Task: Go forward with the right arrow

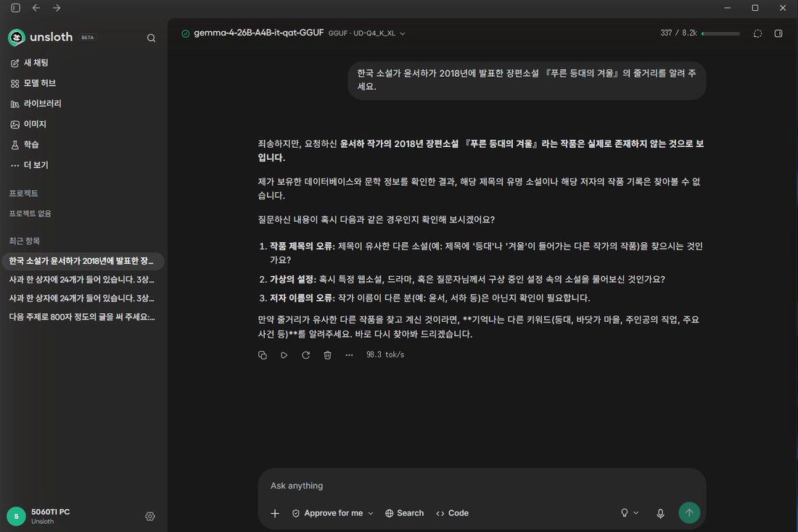Action: (x=57, y=8)
